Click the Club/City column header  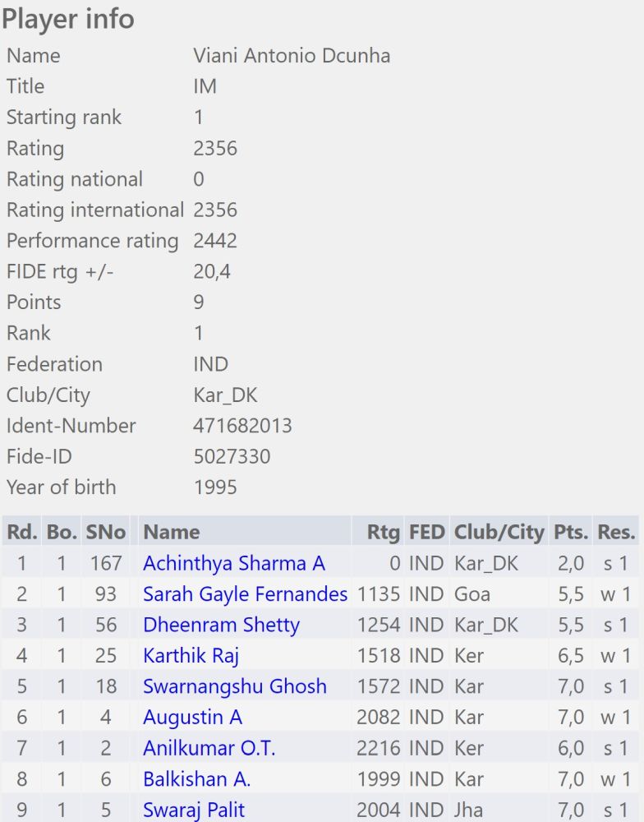[499, 532]
